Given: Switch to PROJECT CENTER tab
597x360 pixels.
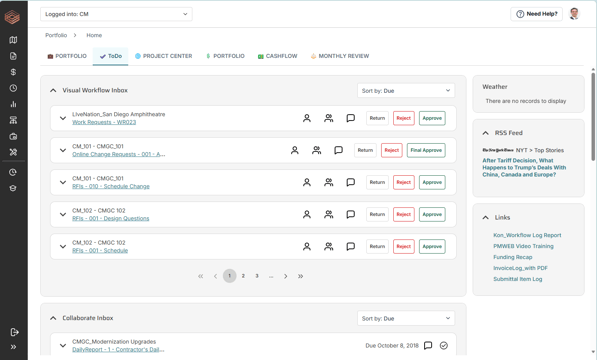Looking at the screenshot, I should [x=163, y=56].
